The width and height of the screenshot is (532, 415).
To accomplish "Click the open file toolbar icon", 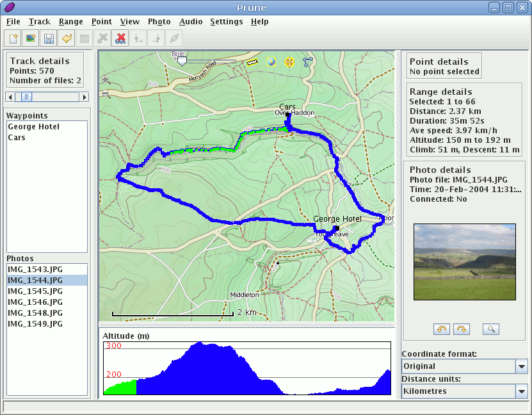I will (13, 38).
